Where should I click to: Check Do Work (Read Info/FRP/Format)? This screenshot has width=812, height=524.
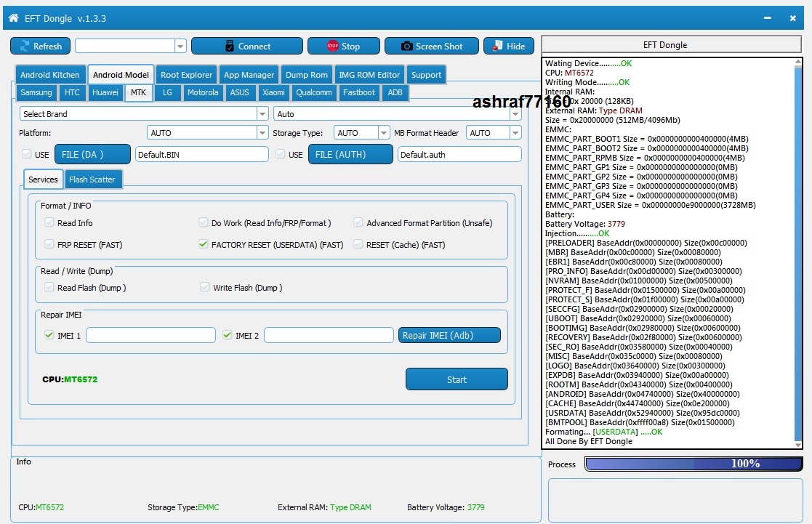pos(203,222)
